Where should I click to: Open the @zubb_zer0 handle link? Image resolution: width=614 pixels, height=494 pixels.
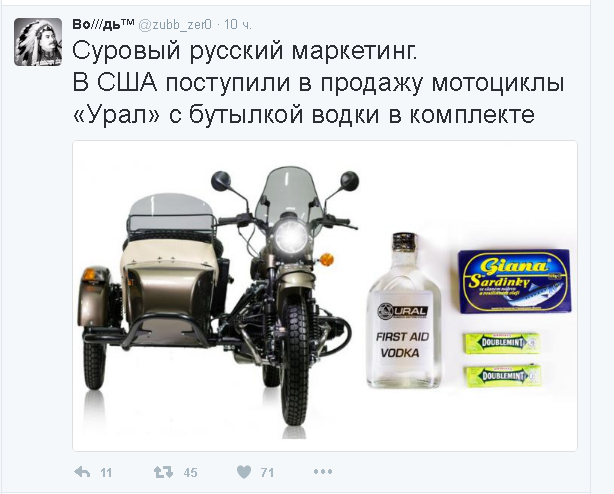[x=175, y=25]
